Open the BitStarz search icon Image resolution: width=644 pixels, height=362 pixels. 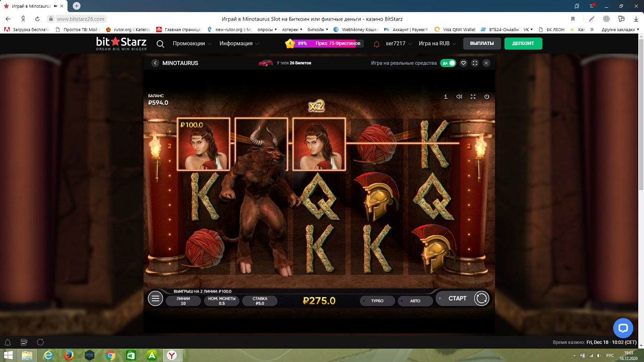161,44
